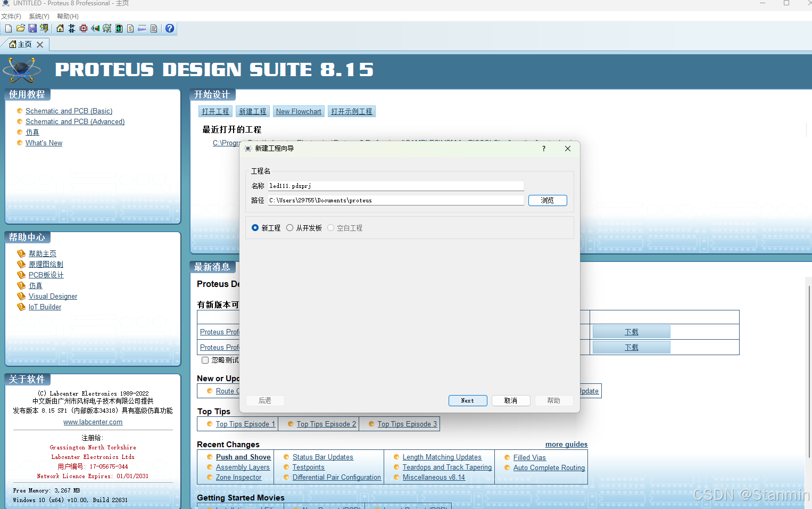
Task: Open the Zone Inspector guide
Action: (238, 477)
